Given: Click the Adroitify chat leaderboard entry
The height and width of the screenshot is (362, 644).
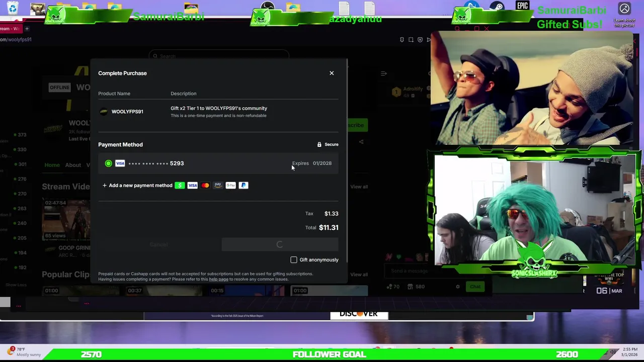Looking at the screenshot, I should click(410, 92).
